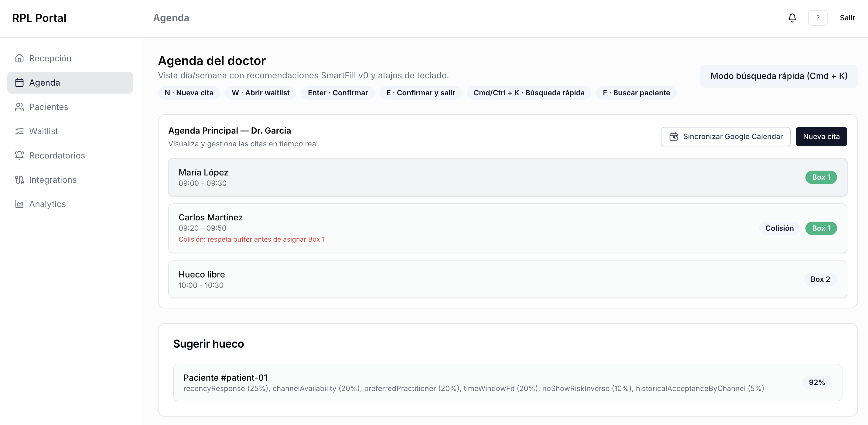This screenshot has height=425, width=868.
Task: Open the Recepción section
Action: 70,58
